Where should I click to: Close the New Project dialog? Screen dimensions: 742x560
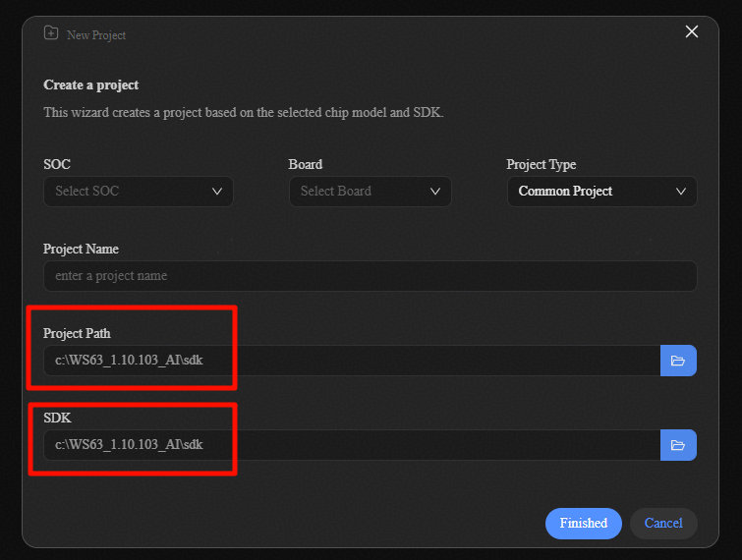click(x=691, y=31)
